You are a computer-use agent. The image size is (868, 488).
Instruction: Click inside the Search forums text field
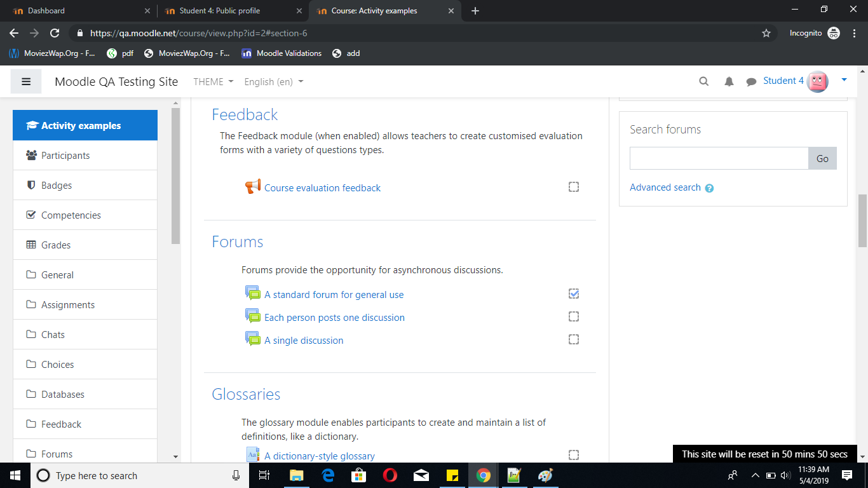click(x=719, y=158)
